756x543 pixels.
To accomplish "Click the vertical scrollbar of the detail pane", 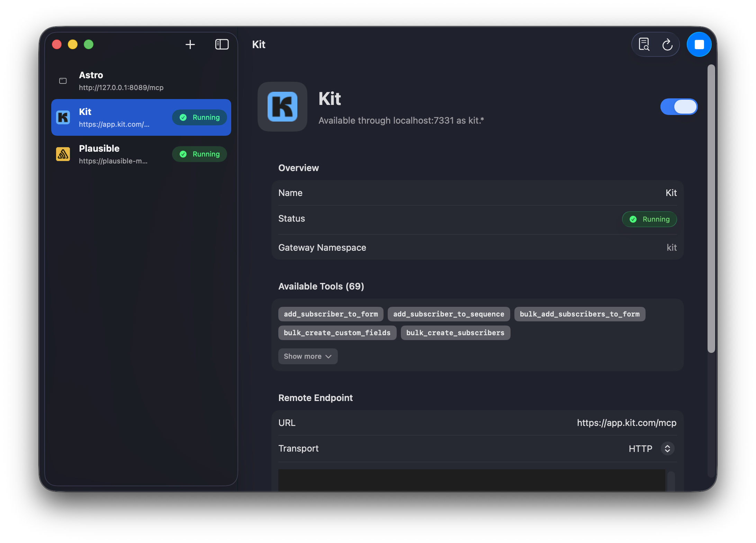I will (x=711, y=208).
